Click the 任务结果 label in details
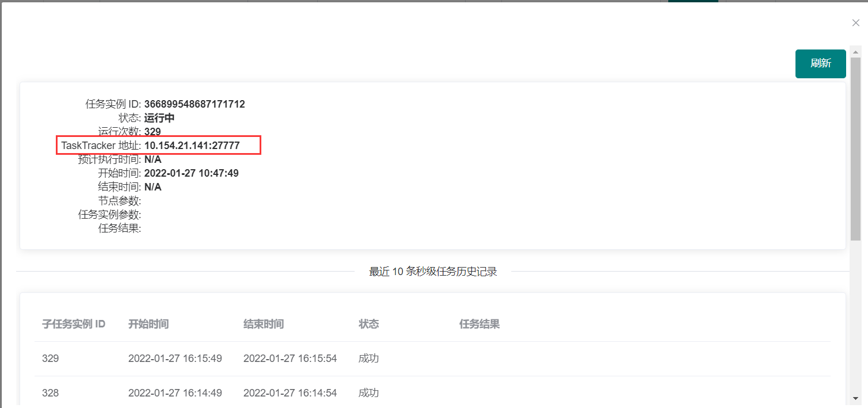This screenshot has height=408, width=868. coord(120,228)
